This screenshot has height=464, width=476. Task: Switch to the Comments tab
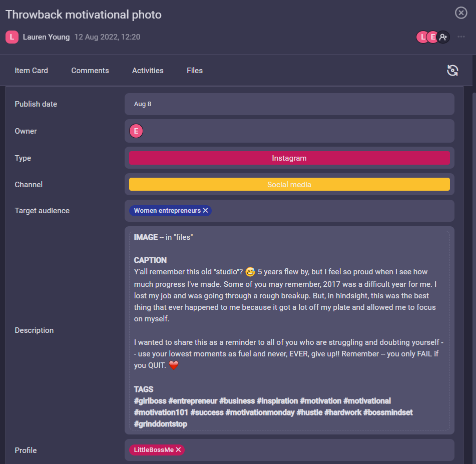point(90,71)
